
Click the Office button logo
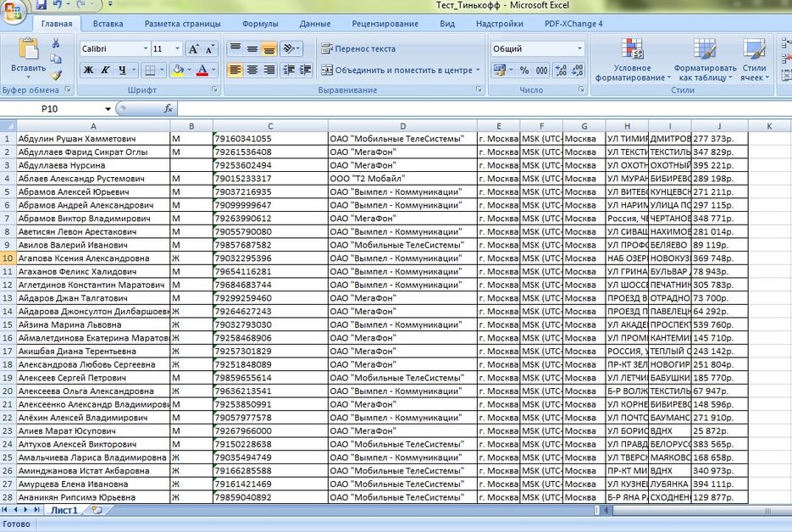(13, 11)
